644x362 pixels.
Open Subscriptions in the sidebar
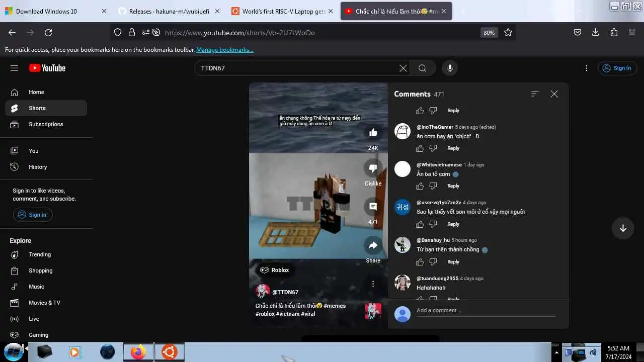[x=46, y=124]
